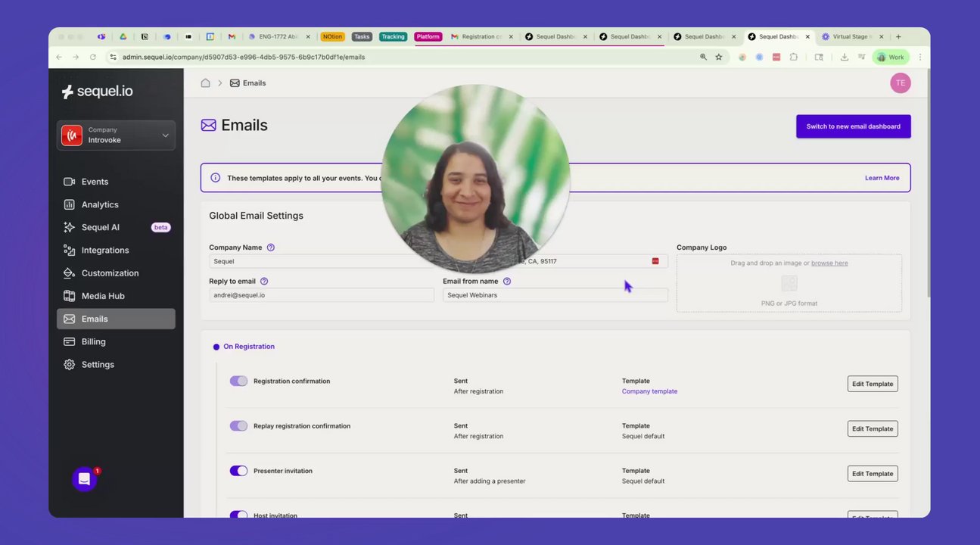Click the Learn More link
This screenshot has height=545, width=980.
882,178
